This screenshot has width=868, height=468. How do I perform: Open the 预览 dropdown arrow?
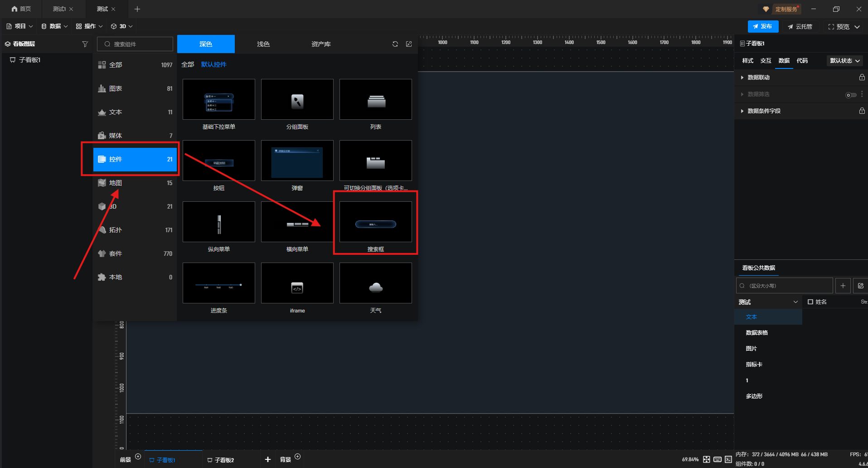click(x=857, y=27)
